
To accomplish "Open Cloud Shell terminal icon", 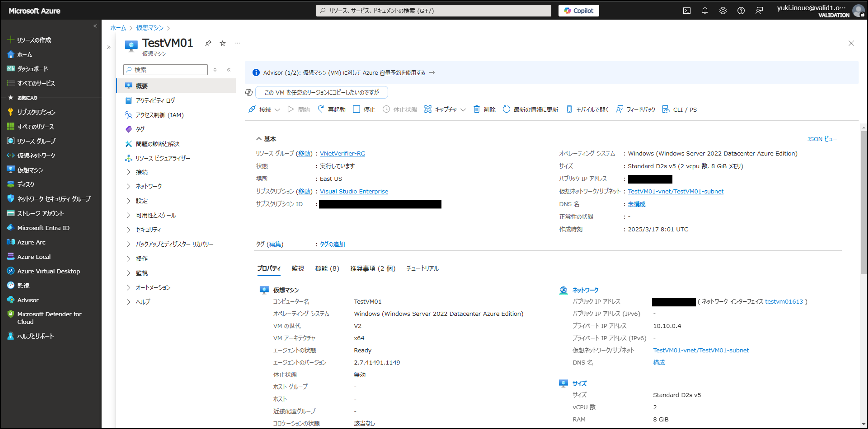I will coord(686,11).
